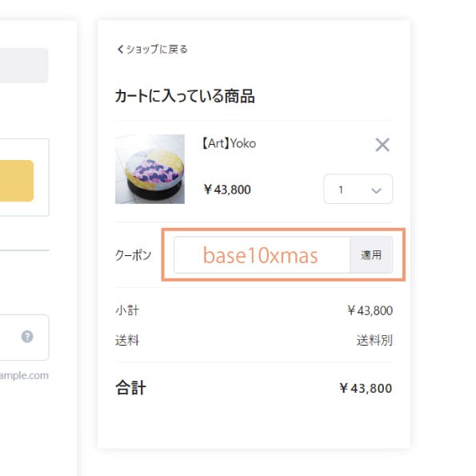Click the 小計 subtotal amount
476x476 pixels.
click(x=370, y=310)
